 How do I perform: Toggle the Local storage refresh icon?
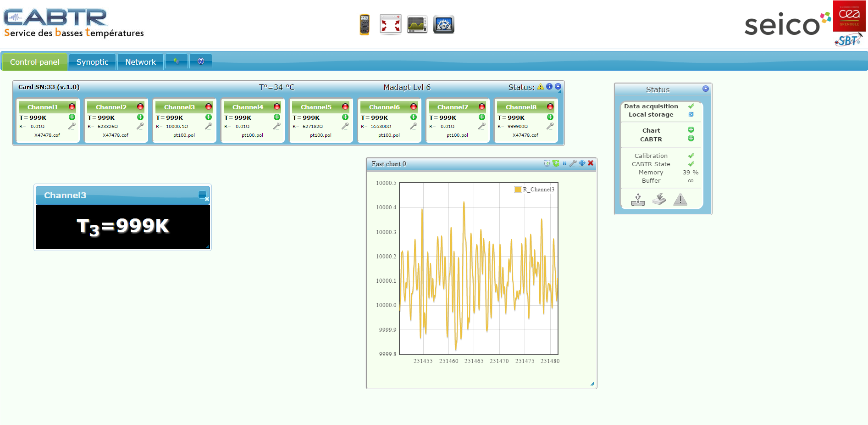pos(691,114)
